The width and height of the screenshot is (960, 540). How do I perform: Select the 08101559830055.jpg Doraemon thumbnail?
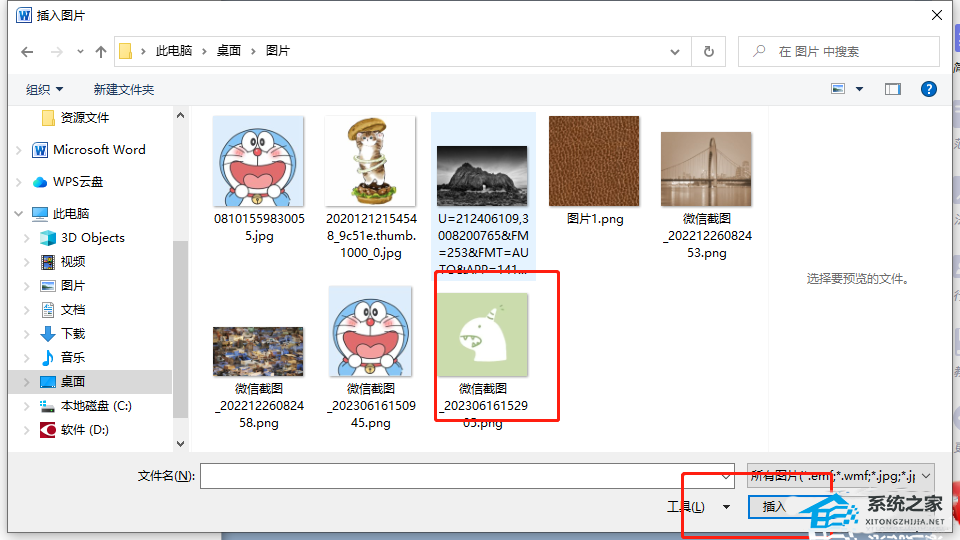point(258,162)
